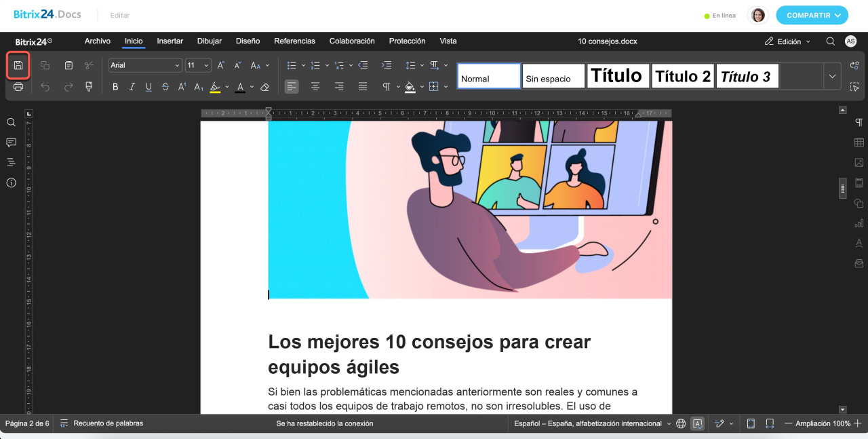The image size is (868, 439).
Task: Click the Print icon in toolbar
Action: (x=18, y=87)
